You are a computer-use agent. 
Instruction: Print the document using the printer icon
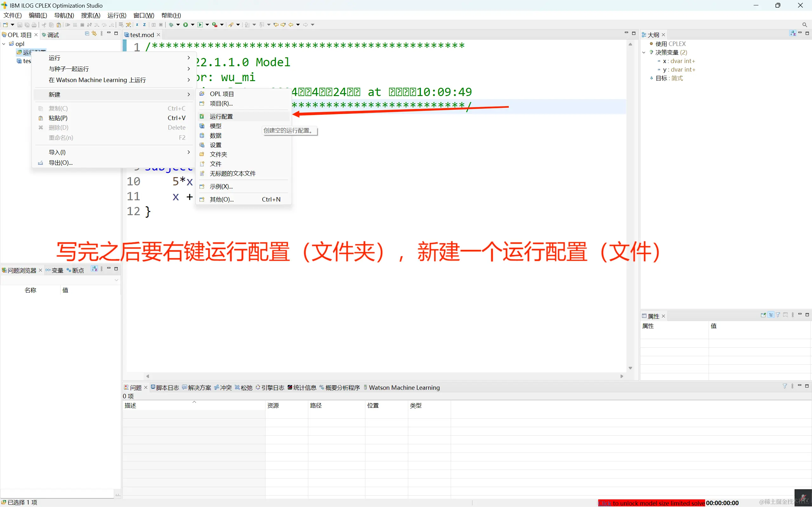coord(34,24)
